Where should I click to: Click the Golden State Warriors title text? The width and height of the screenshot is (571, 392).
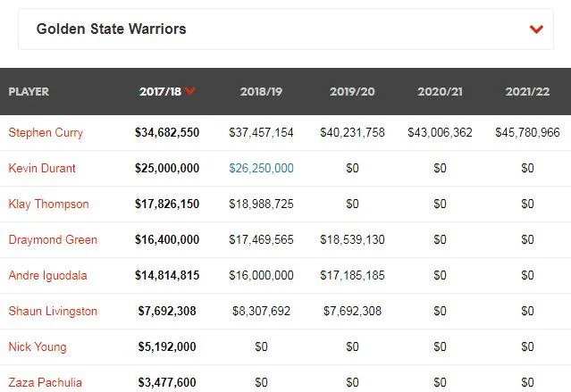112,29
